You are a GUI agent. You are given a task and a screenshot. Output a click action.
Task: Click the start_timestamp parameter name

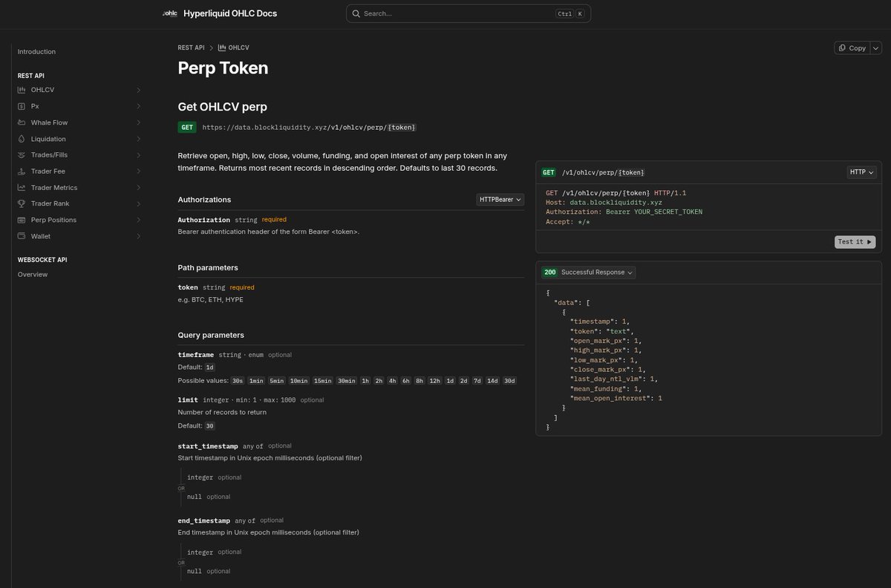[208, 446]
